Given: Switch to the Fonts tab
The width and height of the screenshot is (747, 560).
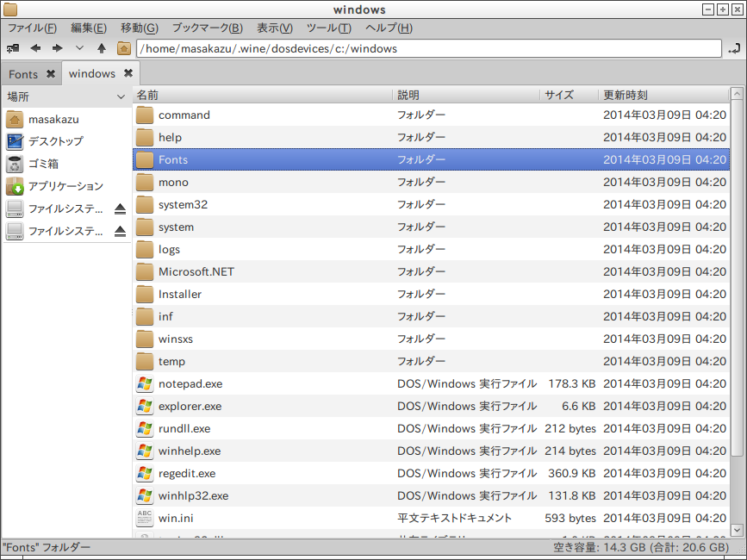Looking at the screenshot, I should [23, 74].
